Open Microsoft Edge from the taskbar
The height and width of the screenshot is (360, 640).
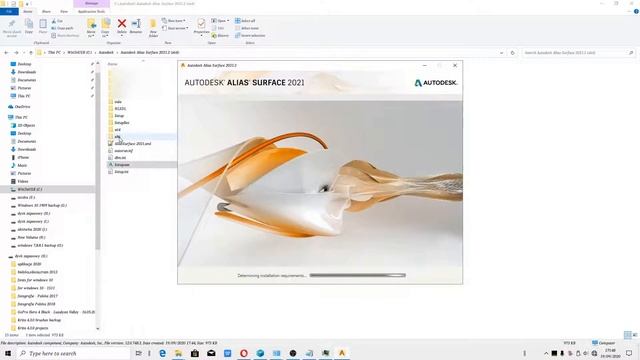click(x=162, y=353)
